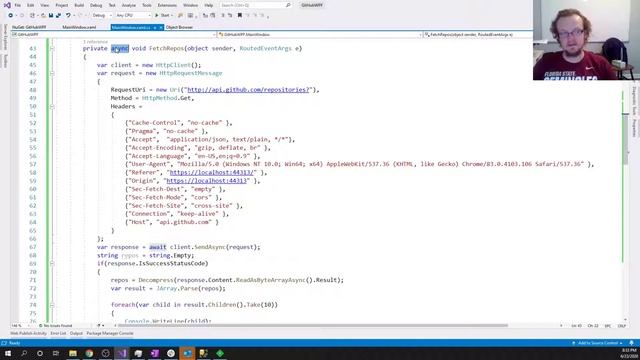640x360 pixels.
Task: Collapse the FetchRepos method at line 43
Action: pyautogui.click(x=52, y=49)
